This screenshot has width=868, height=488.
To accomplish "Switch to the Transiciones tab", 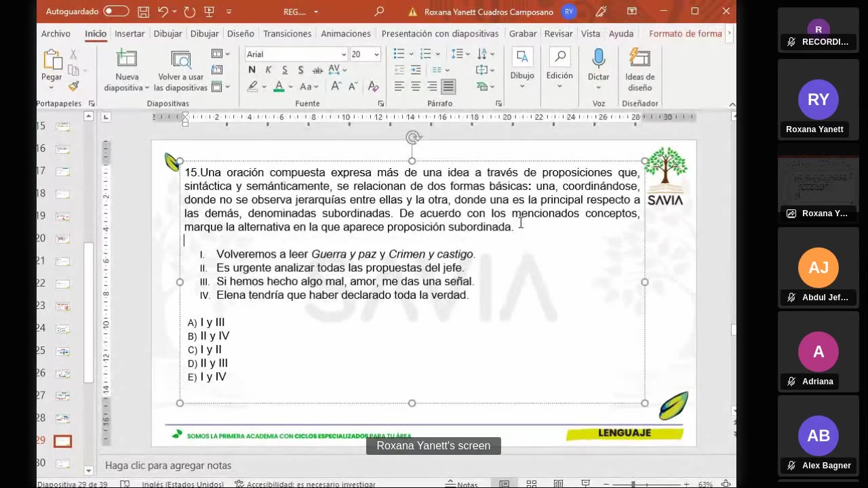I will pos(288,33).
